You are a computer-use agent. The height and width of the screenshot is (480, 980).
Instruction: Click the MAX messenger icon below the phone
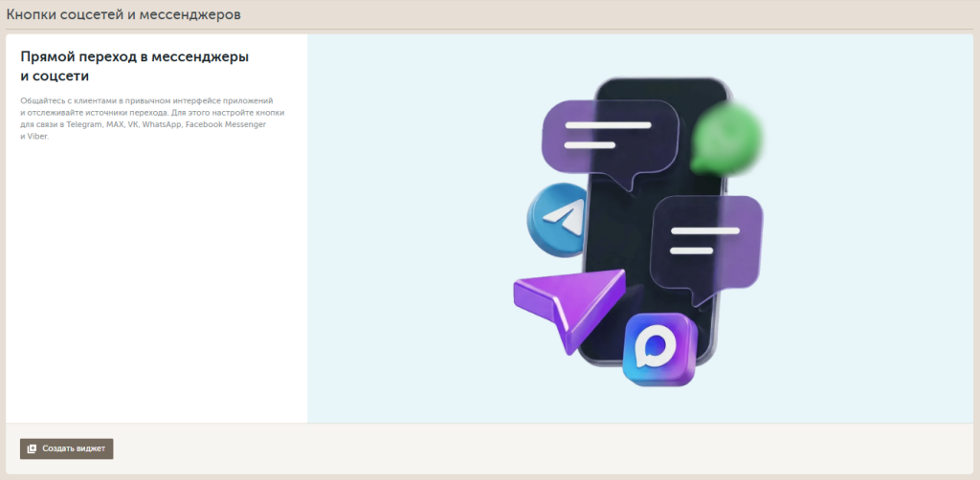click(x=659, y=348)
